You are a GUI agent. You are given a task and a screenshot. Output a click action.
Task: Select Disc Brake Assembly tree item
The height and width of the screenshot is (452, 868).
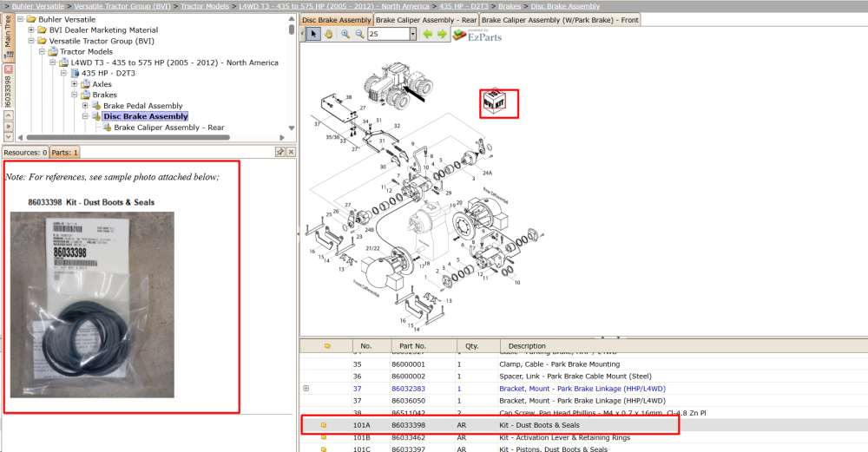coord(146,116)
